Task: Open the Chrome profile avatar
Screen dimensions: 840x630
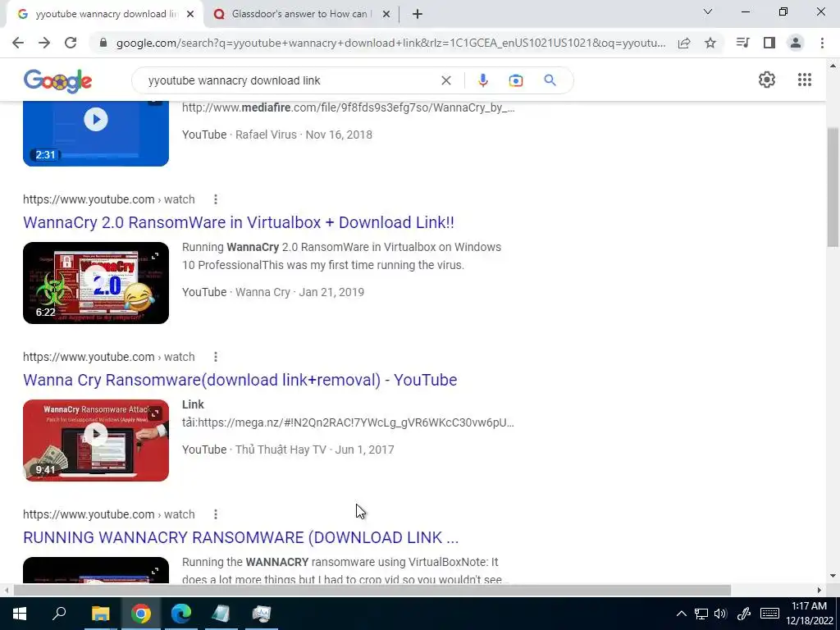Action: point(796,43)
